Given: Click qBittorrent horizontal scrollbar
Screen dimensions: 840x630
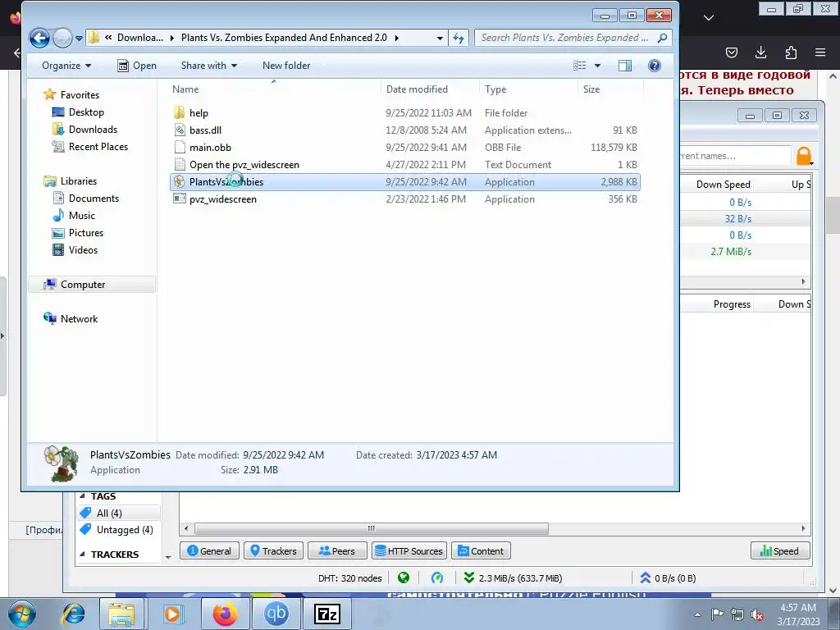Looking at the screenshot, I should point(372,528).
